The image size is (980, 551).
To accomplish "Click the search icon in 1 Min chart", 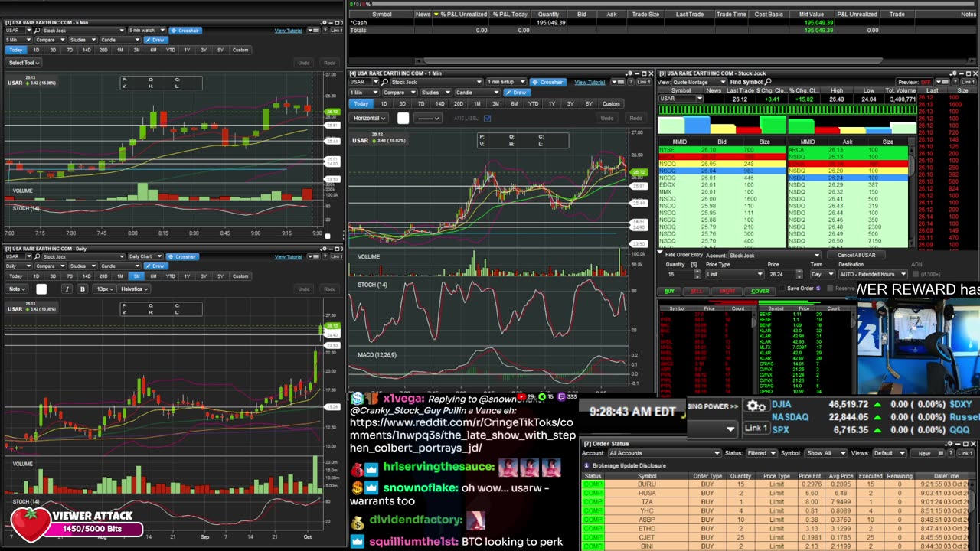I will click(x=384, y=82).
